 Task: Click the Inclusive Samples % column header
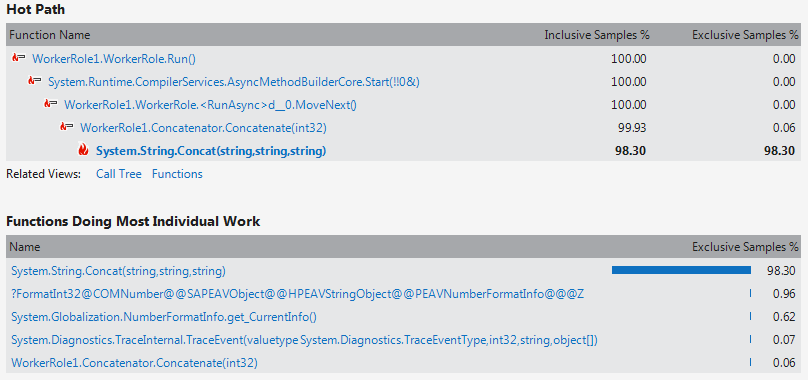[x=597, y=35]
